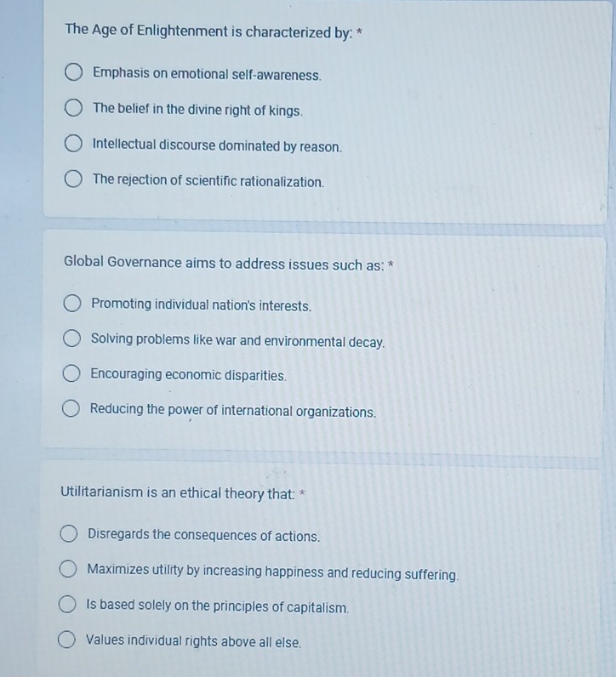Viewport: 616px width, 677px height.
Task: Click the "Solving problems like war" answer text
Action: 237,341
